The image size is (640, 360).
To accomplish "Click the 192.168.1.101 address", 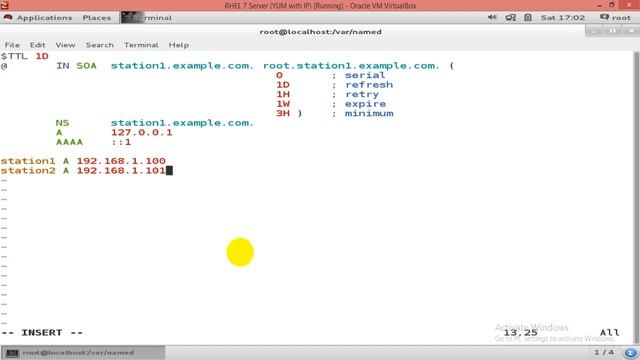I will [x=121, y=171].
